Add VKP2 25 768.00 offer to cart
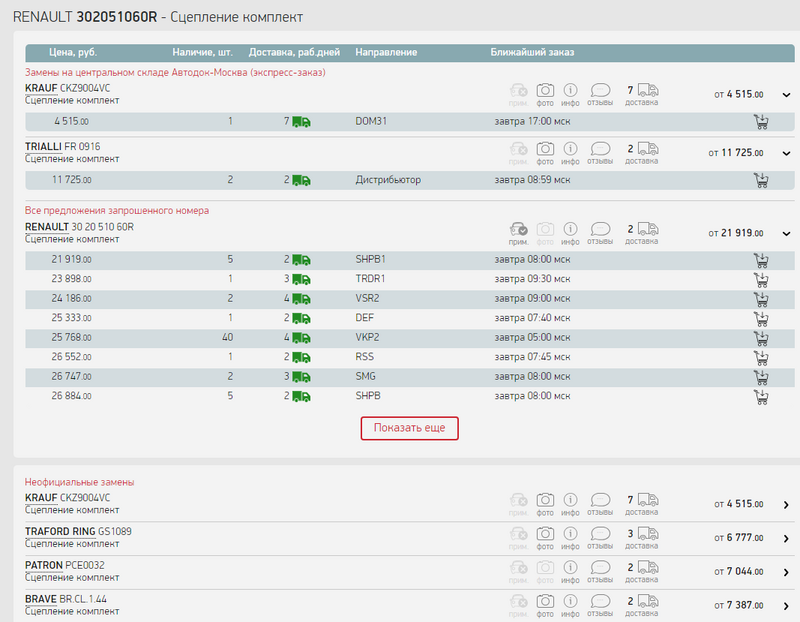Screen dimensions: 800x622 click(x=761, y=338)
